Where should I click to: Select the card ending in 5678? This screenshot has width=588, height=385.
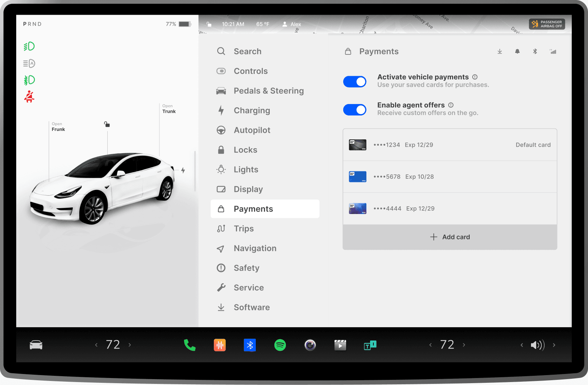click(x=450, y=177)
